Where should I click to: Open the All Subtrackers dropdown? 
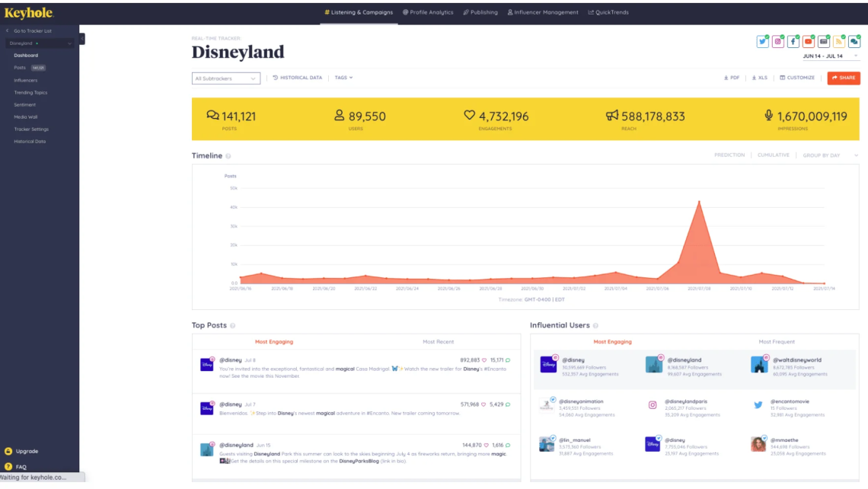[x=225, y=78]
